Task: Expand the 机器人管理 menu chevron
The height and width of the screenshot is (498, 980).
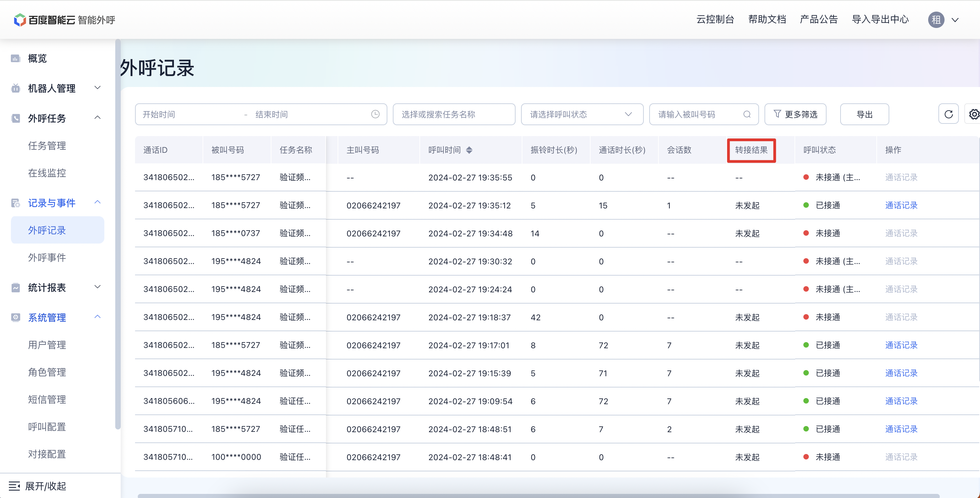Action: [98, 88]
